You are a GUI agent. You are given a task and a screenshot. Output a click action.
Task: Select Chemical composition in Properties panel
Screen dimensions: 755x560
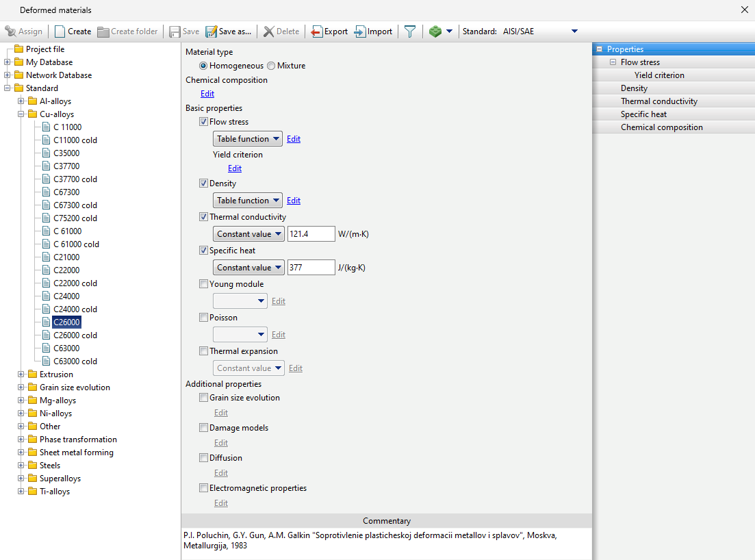(x=661, y=127)
